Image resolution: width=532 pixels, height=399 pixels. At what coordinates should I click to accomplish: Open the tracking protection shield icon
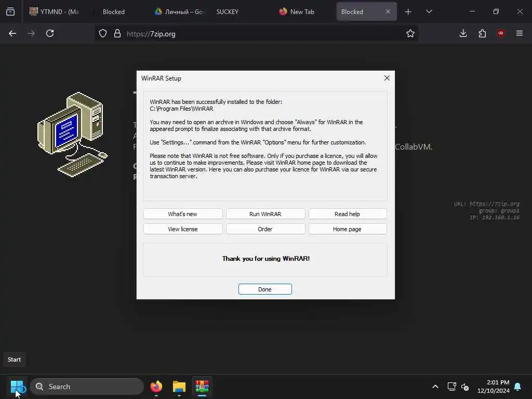pos(103,34)
